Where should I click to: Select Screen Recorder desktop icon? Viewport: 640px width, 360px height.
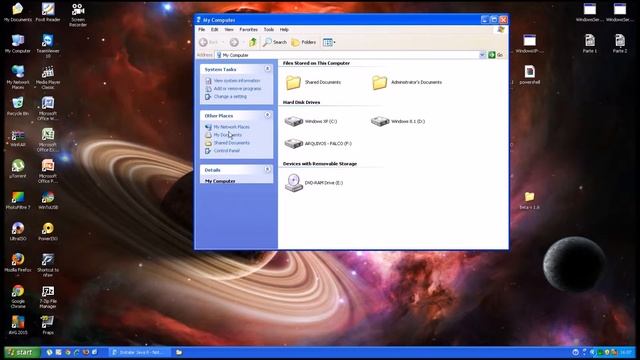coord(78,14)
